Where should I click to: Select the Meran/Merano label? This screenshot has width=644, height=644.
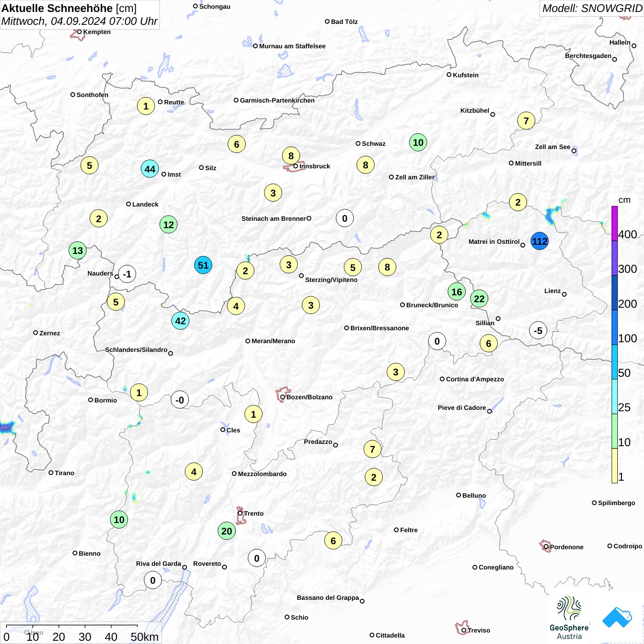(273, 341)
